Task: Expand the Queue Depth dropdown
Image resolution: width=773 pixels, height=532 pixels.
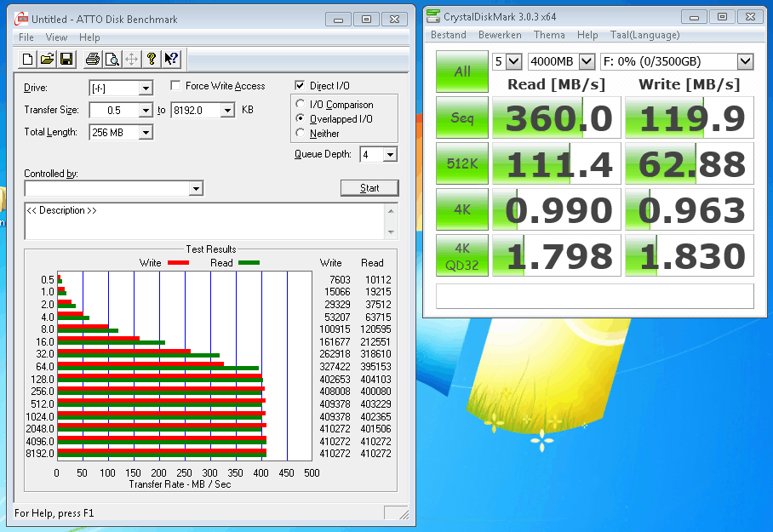Action: [389, 155]
